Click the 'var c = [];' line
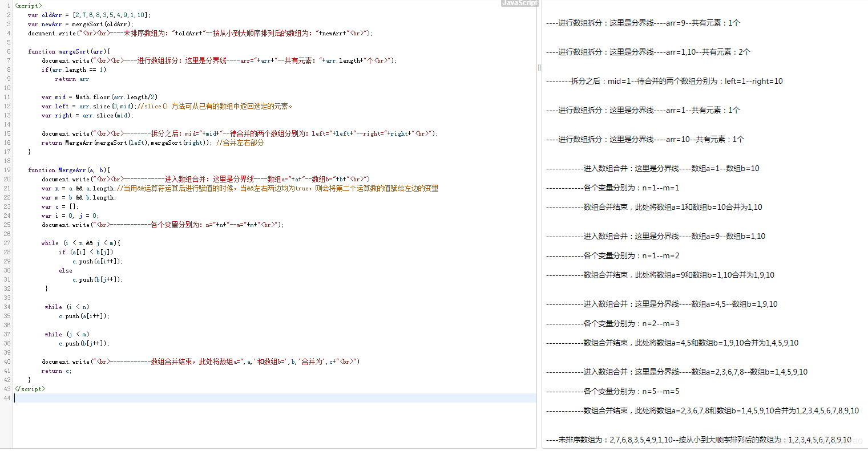The height and width of the screenshot is (451, 868). pos(60,206)
